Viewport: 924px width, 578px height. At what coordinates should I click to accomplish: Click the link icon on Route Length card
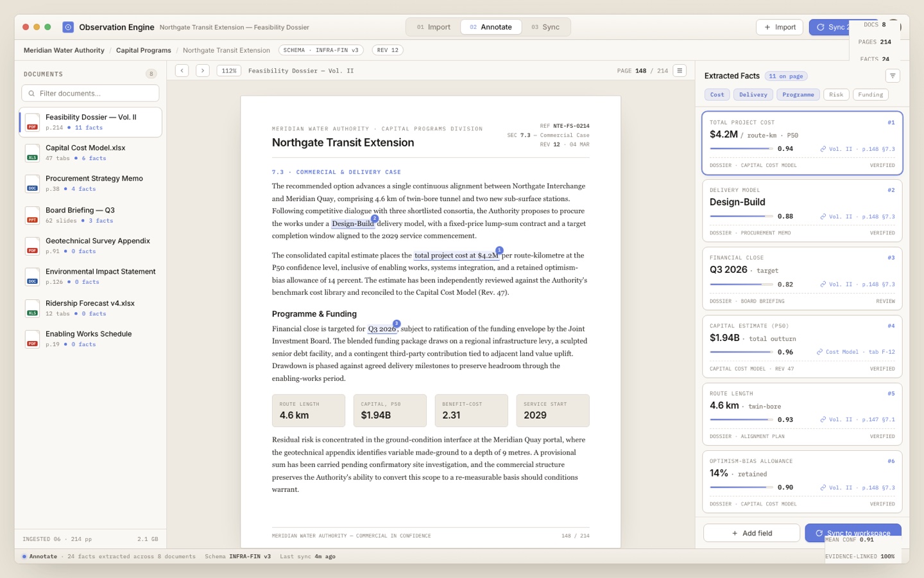pos(823,420)
